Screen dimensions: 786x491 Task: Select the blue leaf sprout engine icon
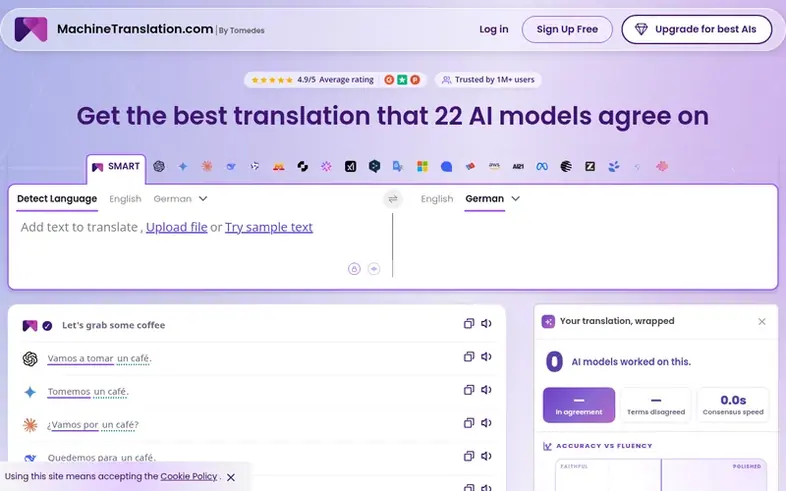pyautogui.click(x=614, y=166)
